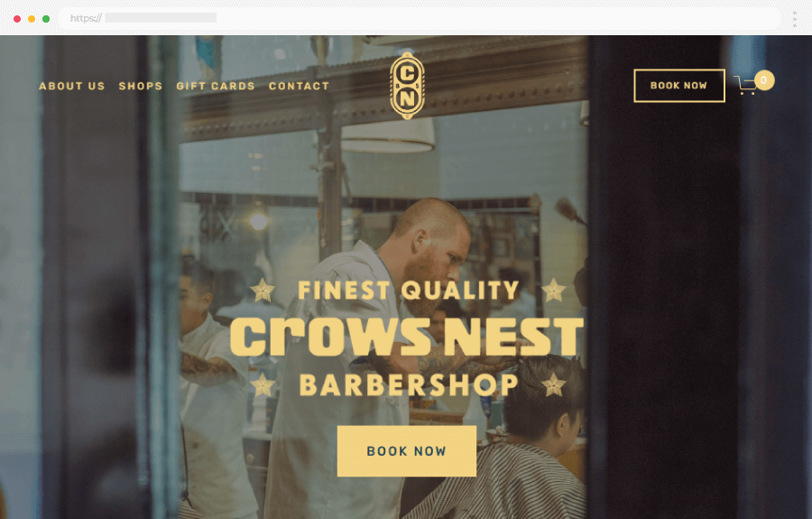The height and width of the screenshot is (519, 812).
Task: Open the Gift Cards page
Action: tap(216, 86)
